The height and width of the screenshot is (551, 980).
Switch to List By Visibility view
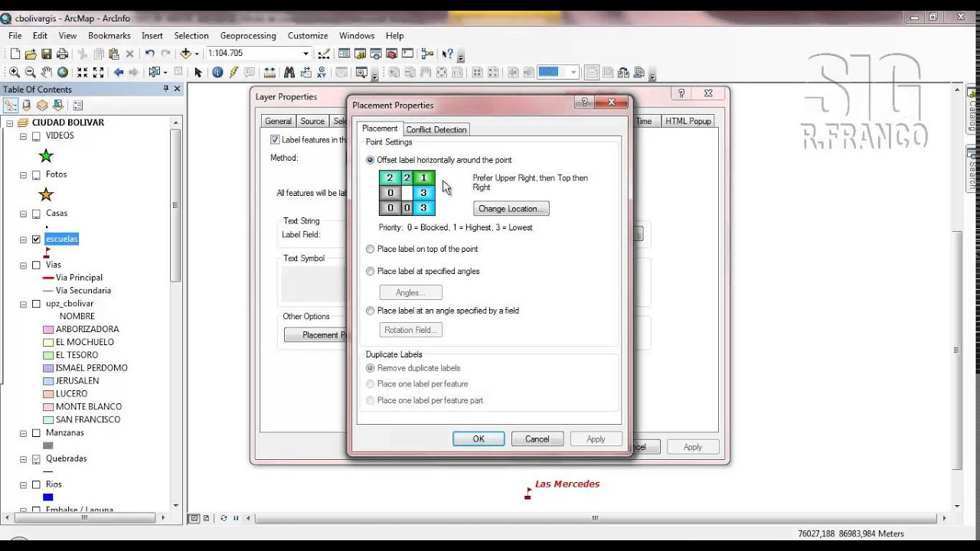click(42, 106)
